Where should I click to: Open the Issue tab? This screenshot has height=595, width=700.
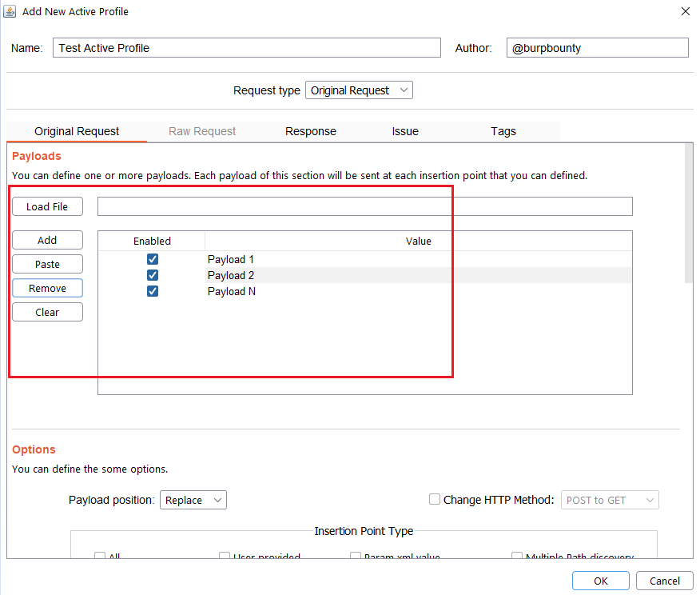coord(405,131)
